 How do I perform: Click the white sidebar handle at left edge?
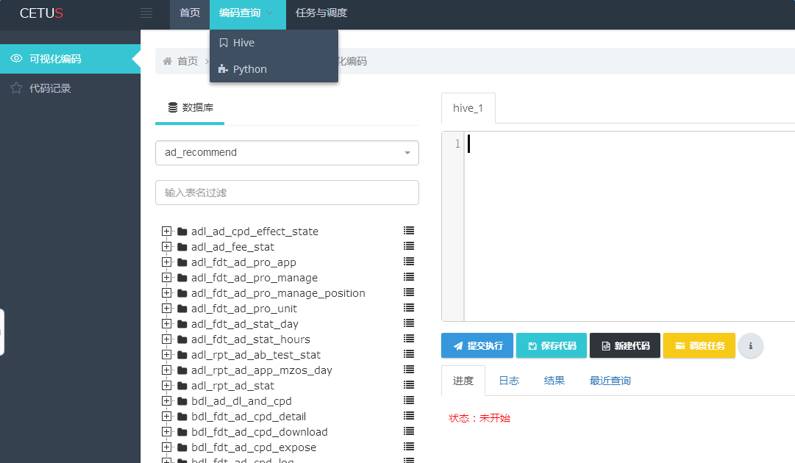(2, 332)
